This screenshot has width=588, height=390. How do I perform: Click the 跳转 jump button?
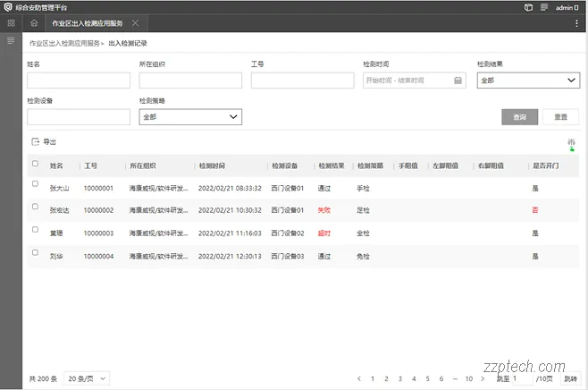coord(570,378)
